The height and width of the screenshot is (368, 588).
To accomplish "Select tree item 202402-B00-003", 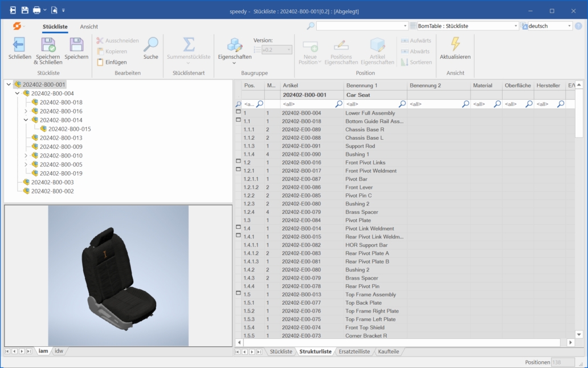I will tap(52, 183).
